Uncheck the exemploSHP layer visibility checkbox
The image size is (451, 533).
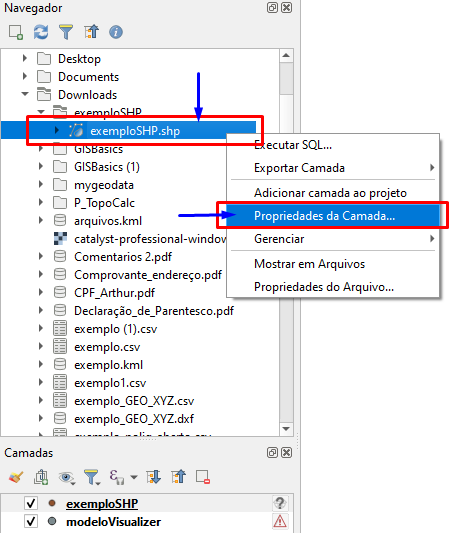(31, 503)
